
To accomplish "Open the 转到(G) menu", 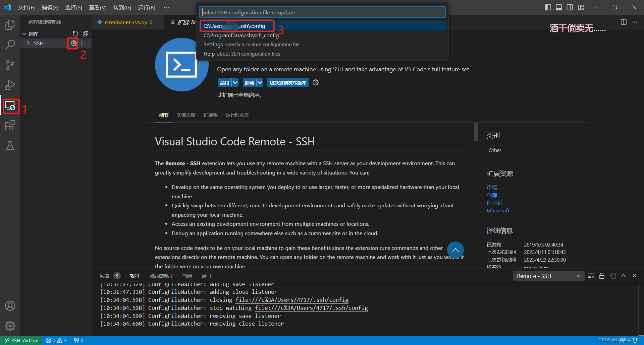I will click(x=122, y=7).
